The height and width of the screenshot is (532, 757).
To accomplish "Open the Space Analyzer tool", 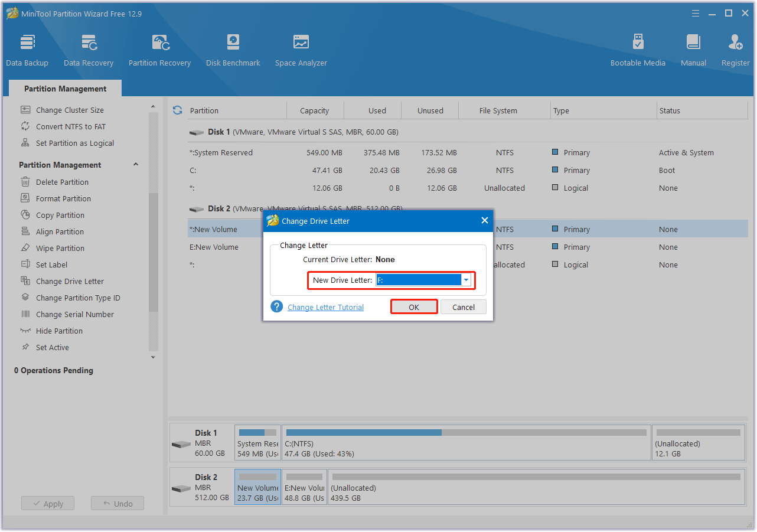I will pyautogui.click(x=301, y=50).
